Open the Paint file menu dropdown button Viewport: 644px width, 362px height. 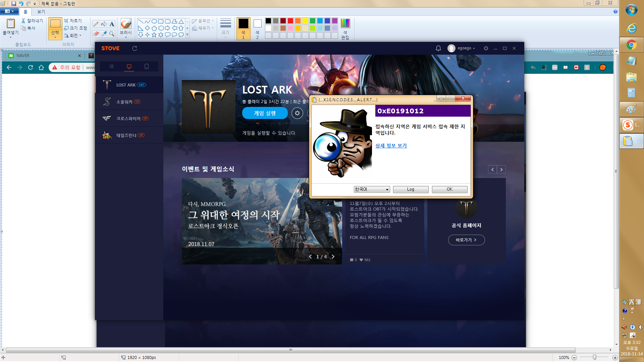9,11
